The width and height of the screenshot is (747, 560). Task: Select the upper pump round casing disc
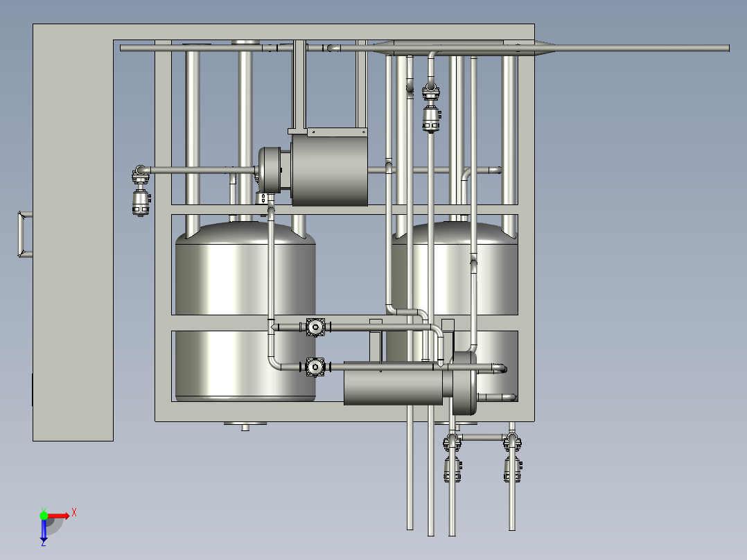click(x=270, y=170)
